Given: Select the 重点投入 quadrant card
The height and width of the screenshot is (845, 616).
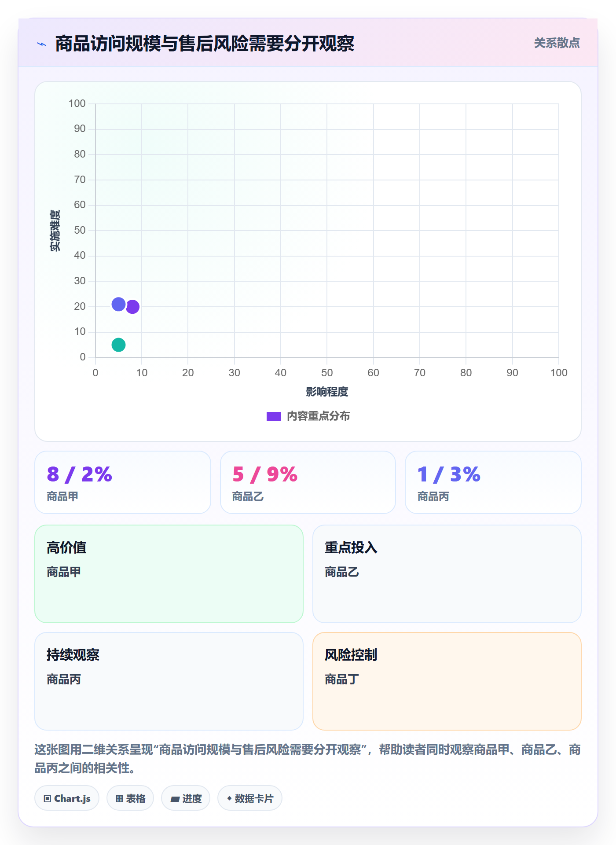Looking at the screenshot, I should [447, 574].
